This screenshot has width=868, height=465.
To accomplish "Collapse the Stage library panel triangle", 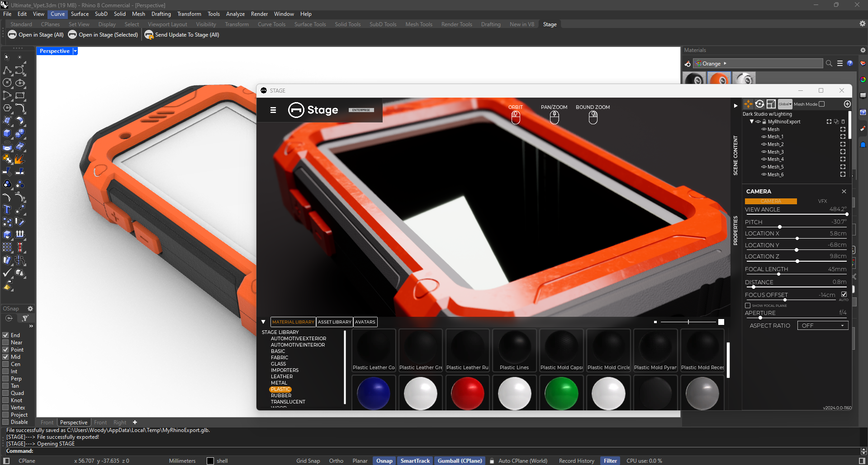I will 263,322.
